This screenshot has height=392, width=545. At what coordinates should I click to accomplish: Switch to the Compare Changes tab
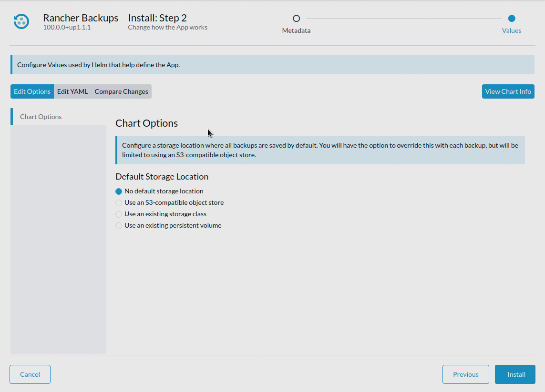click(121, 91)
